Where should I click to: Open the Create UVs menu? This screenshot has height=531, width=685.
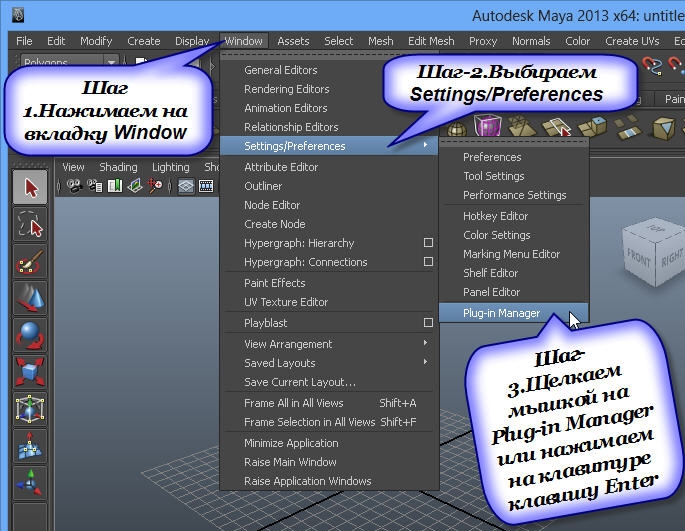(x=632, y=41)
